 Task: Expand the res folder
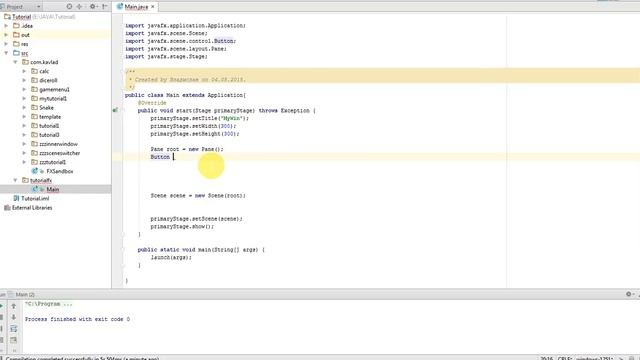[x=6, y=44]
